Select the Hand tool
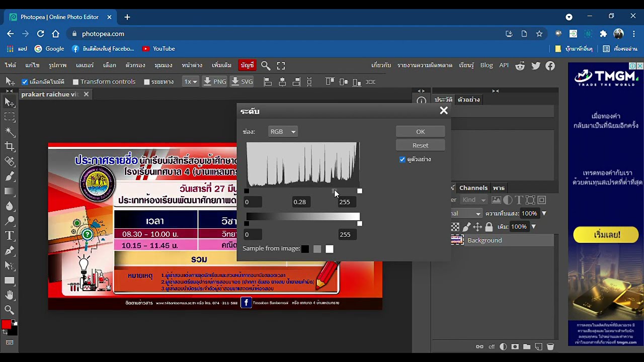Screen dimensions: 644x362 [10, 295]
